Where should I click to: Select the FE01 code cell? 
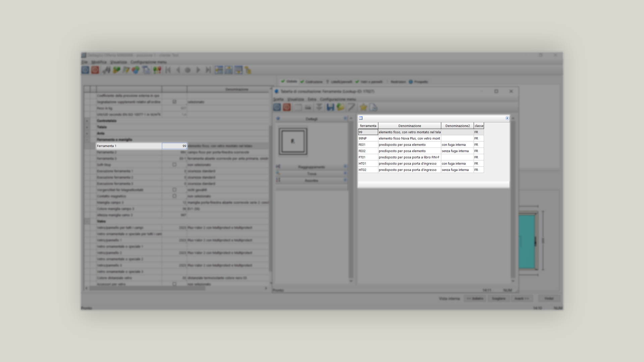(x=368, y=145)
